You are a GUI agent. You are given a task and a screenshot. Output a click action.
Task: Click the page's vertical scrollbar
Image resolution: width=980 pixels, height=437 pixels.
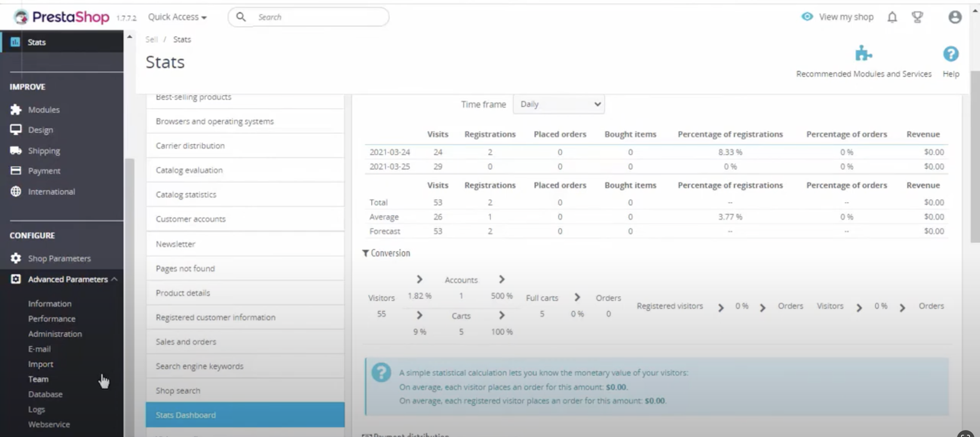[x=975, y=158]
